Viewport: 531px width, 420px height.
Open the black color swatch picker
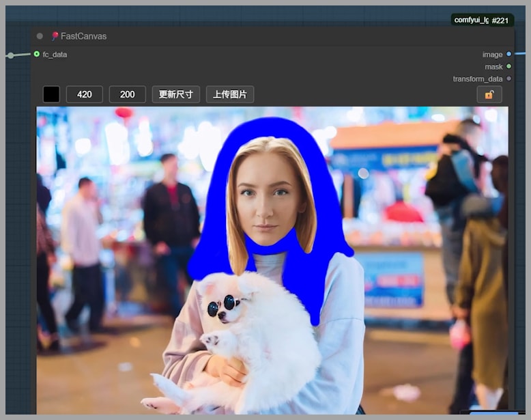51,94
